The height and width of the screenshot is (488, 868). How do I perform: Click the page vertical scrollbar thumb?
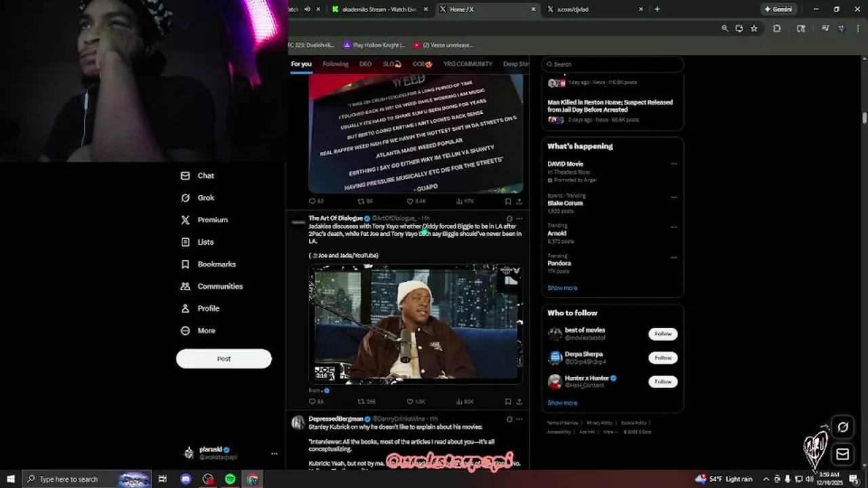pyautogui.click(x=864, y=117)
